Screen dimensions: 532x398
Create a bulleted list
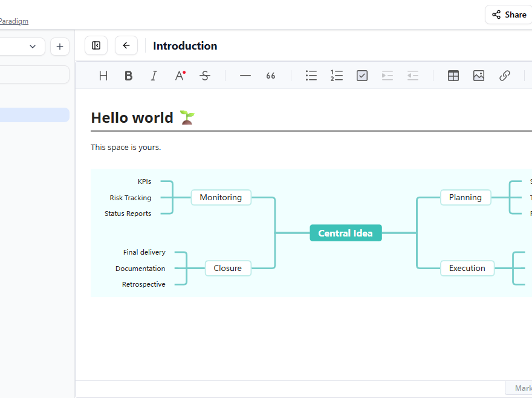click(311, 75)
